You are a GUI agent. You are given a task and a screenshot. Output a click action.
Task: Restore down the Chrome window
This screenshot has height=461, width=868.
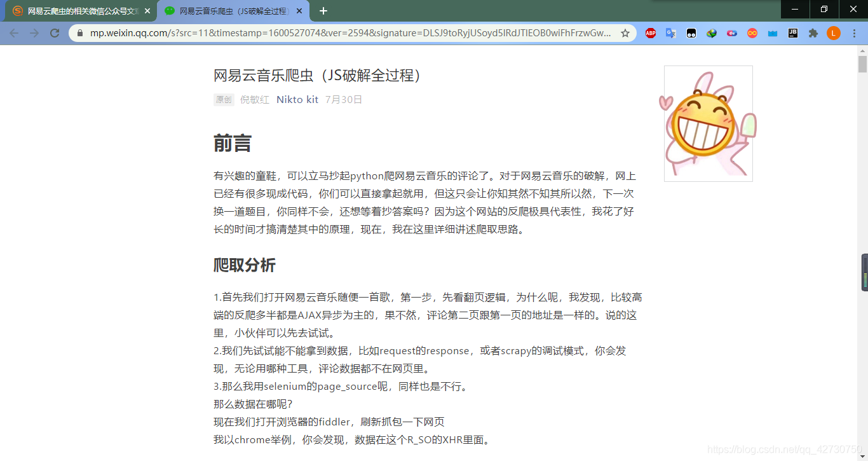pos(824,10)
